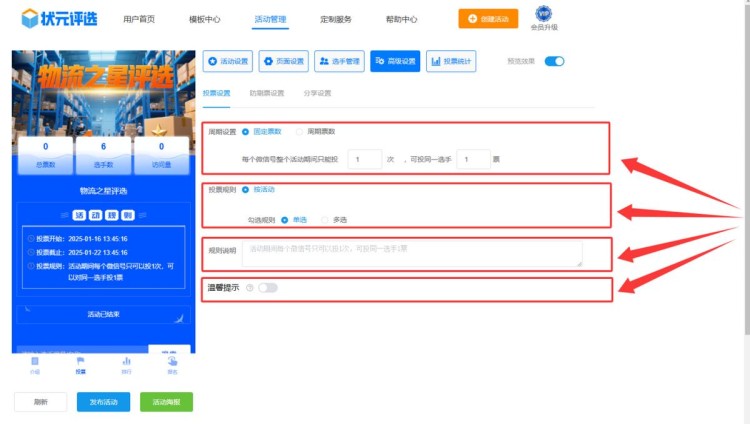The width and height of the screenshot is (750, 424).
Task: Choose 多选 under 勾选规则
Action: [x=326, y=219]
